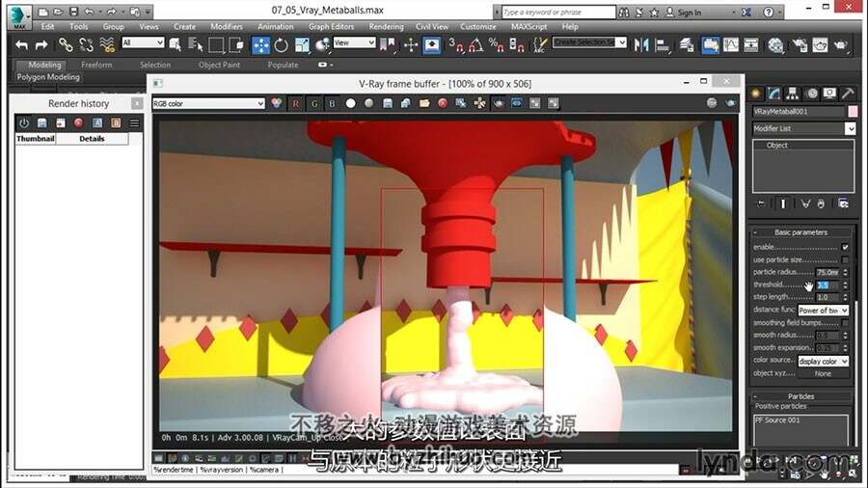The width and height of the screenshot is (868, 488).
Task: Click the Thumbnail column header
Action: pos(36,139)
